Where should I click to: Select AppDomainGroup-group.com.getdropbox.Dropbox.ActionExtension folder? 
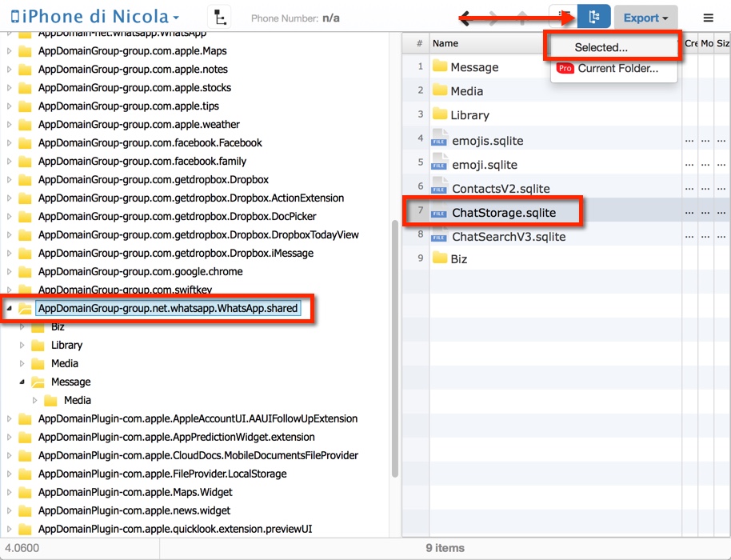coord(191,198)
